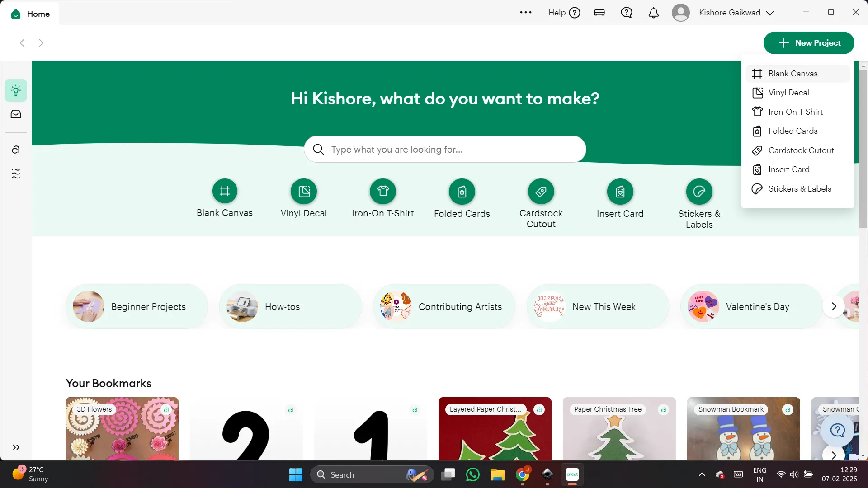The width and height of the screenshot is (868, 488).
Task: Click the project search input field
Action: tap(445, 149)
